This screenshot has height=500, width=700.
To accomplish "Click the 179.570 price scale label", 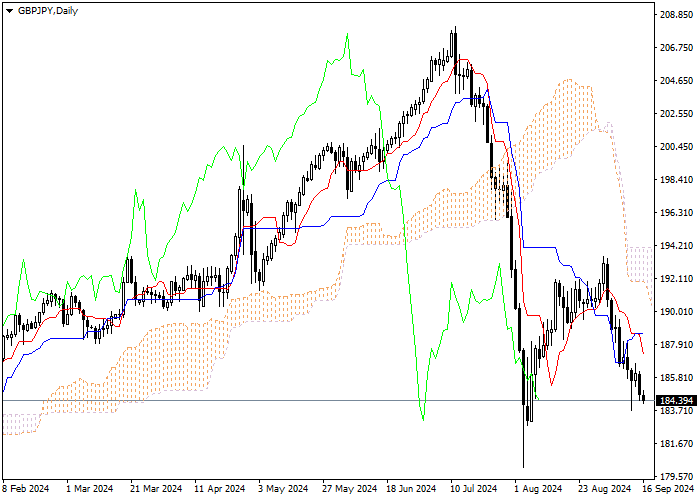I will pos(676,477).
